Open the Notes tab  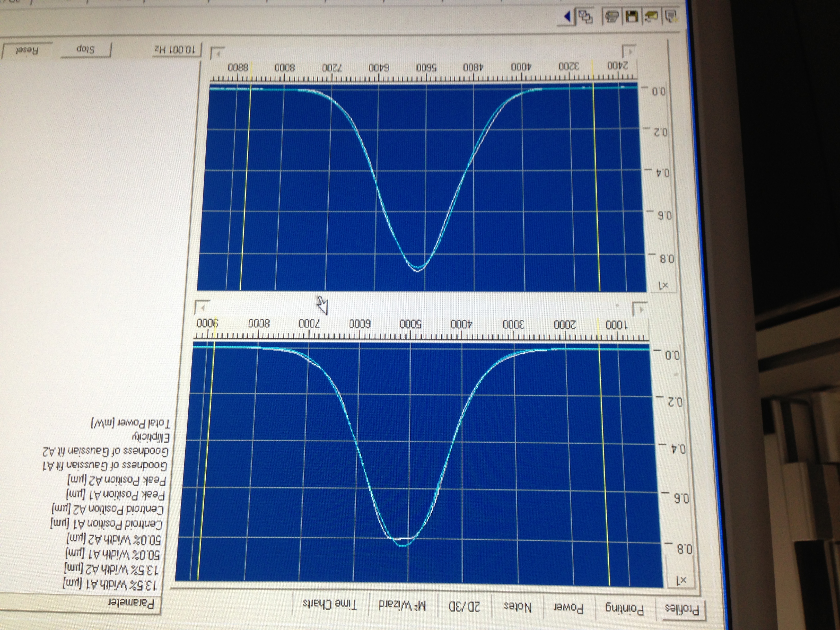(517, 607)
